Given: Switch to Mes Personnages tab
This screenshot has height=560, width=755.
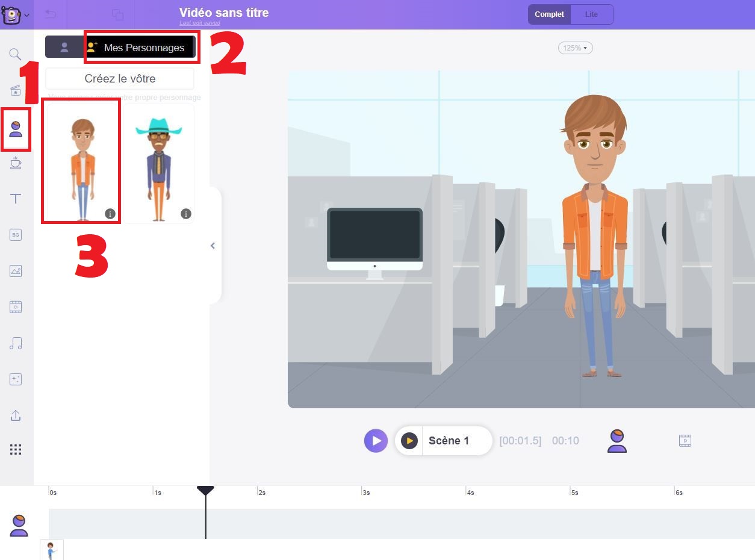Looking at the screenshot, I should [x=143, y=48].
